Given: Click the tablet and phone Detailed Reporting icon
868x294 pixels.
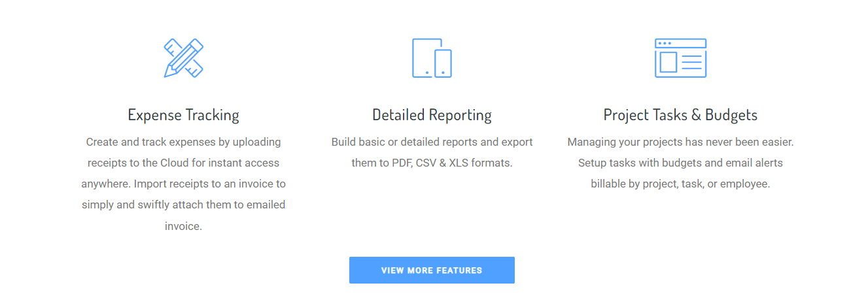Looking at the screenshot, I should (x=432, y=58).
